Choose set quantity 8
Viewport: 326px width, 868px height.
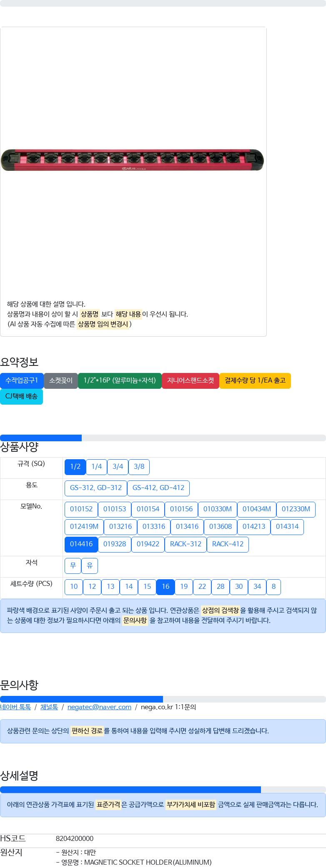pos(273,587)
